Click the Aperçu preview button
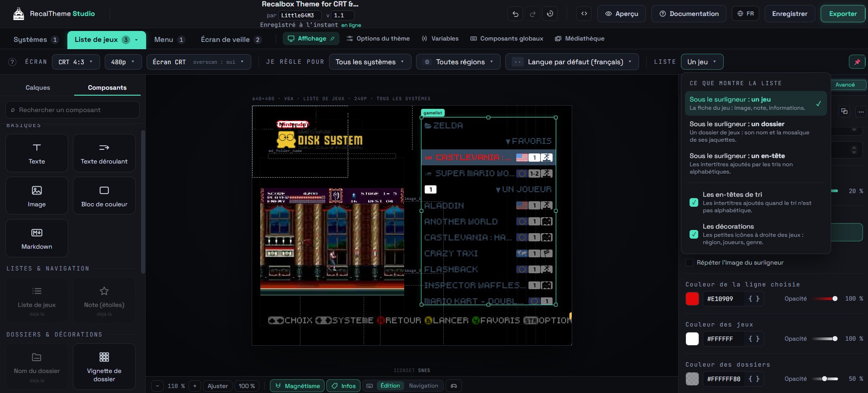868x393 pixels. [x=622, y=14]
